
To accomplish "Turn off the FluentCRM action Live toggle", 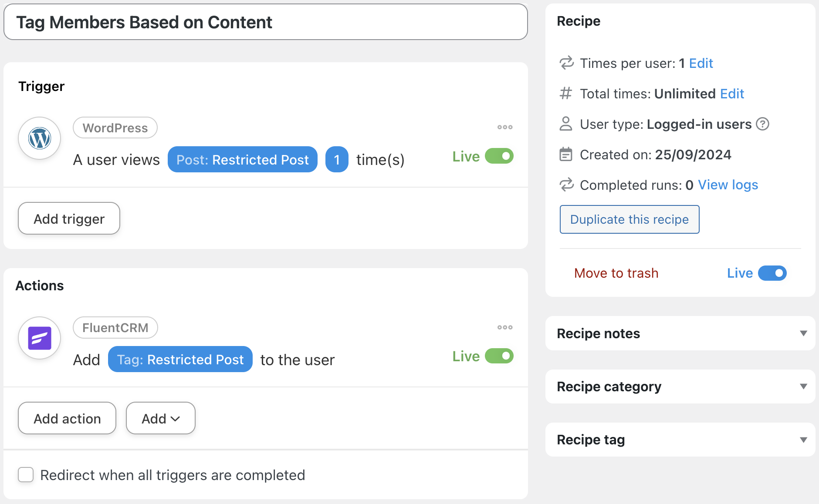I will [499, 356].
